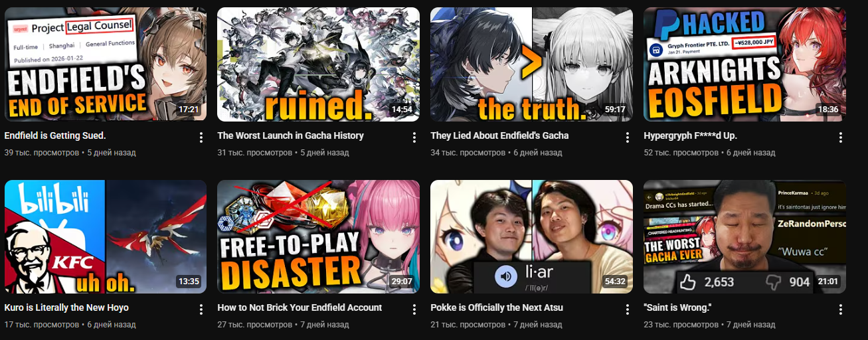868x340 pixels.
Task: Open three-dot menu for "The Worst Launch in Gacha History"
Action: (414, 137)
